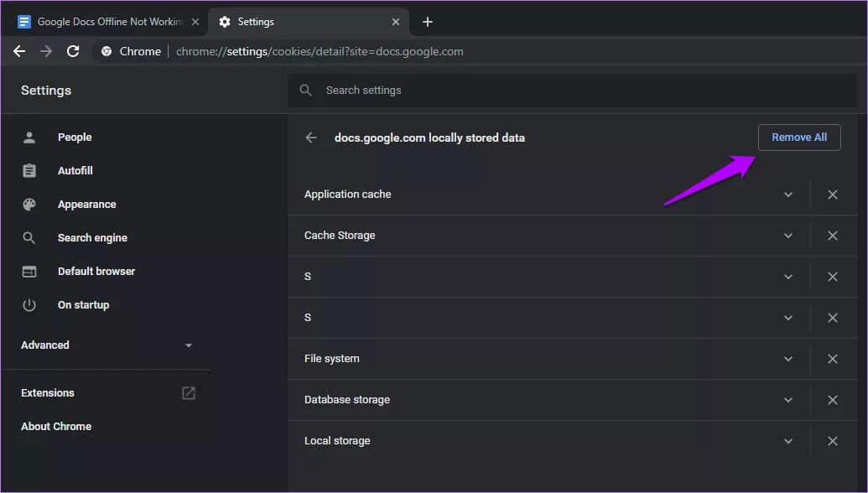Remove the Database storage entry
Screen dimensions: 868x493
coord(833,400)
